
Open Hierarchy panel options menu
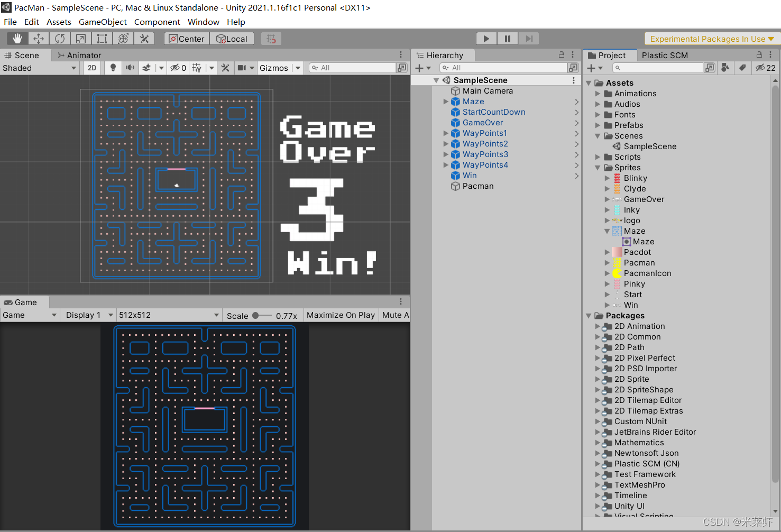(x=573, y=54)
